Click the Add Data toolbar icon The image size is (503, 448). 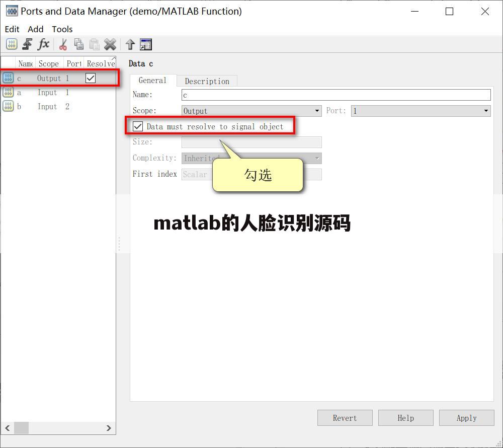12,44
